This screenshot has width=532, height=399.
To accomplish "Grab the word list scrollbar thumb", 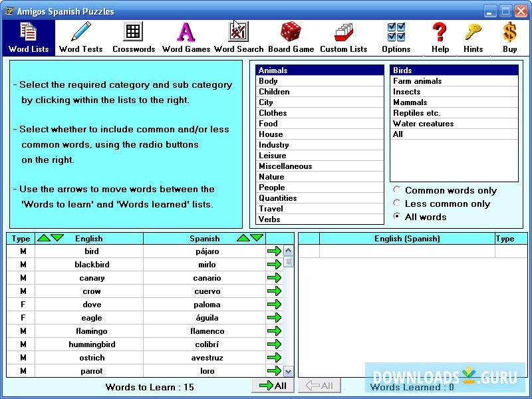I will coord(288,262).
